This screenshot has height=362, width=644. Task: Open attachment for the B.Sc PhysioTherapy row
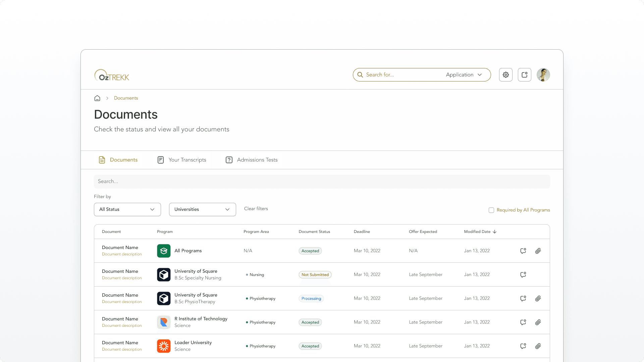(538, 298)
